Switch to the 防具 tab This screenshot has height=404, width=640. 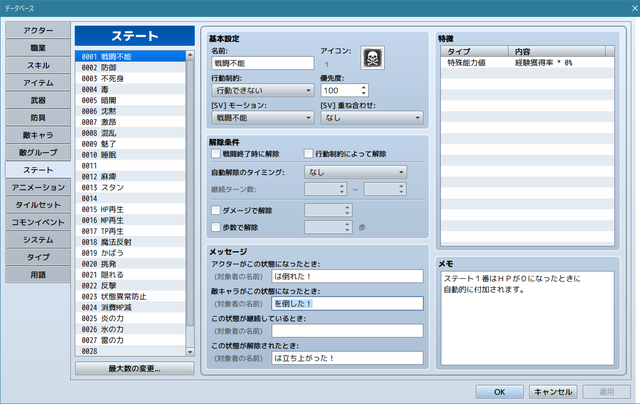38,118
